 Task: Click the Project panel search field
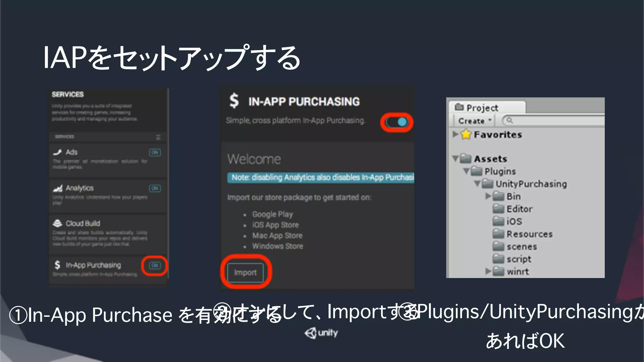553,121
